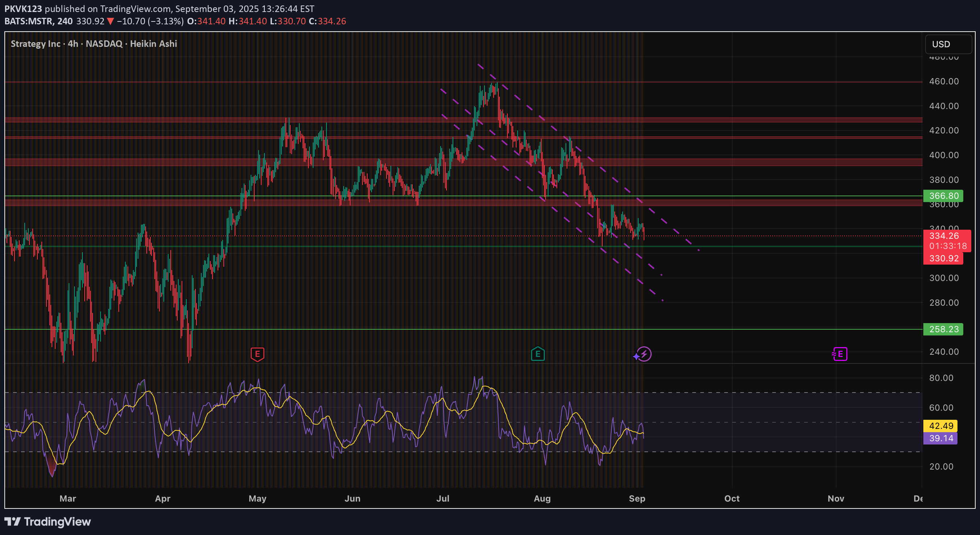Click the Jul label on time axis
Image resolution: width=980 pixels, height=535 pixels.
tap(443, 498)
